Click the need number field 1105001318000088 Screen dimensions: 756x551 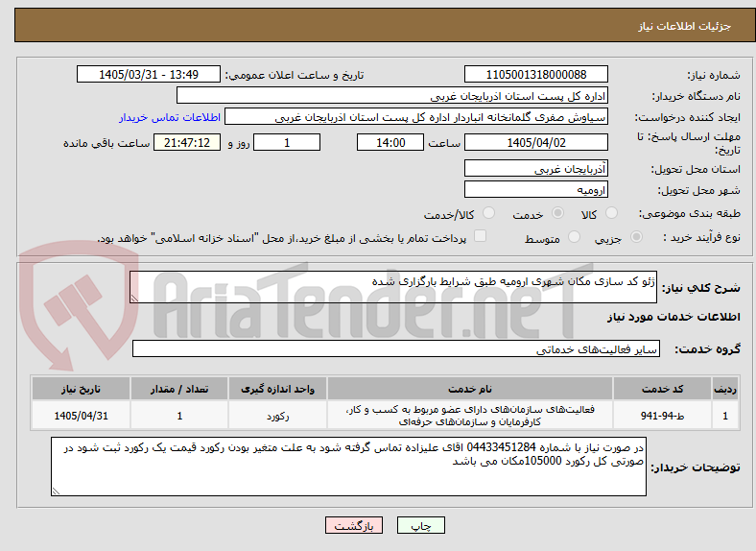[535, 74]
